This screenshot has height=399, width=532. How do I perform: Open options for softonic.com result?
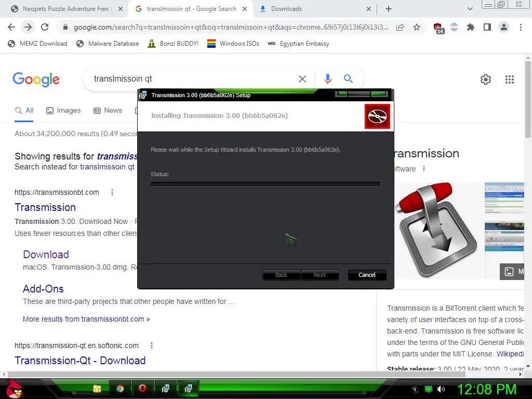coord(152,345)
